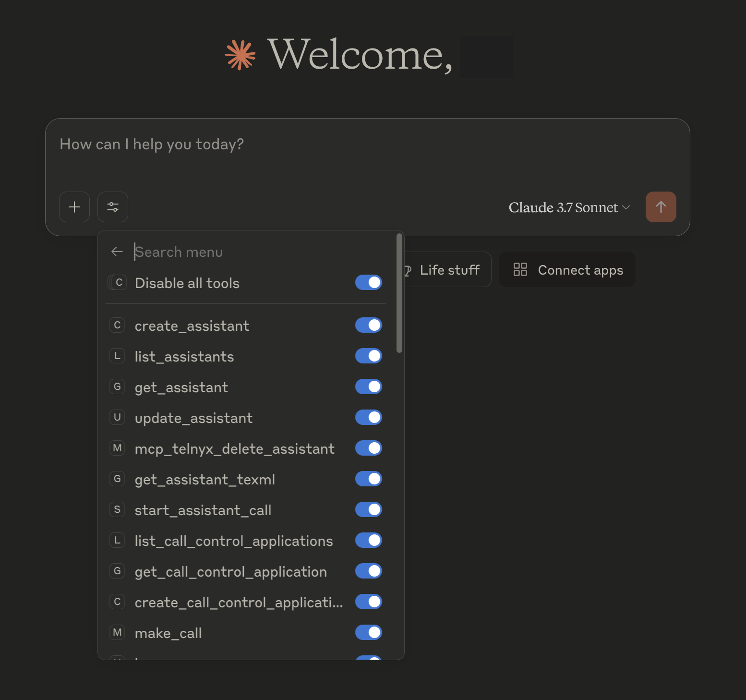Disable the create_assistant tool

pos(368,325)
